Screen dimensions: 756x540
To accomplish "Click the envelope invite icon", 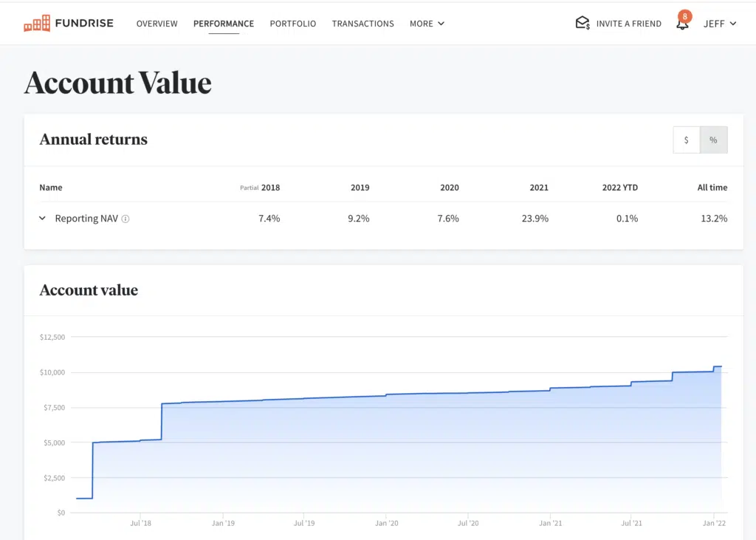I will pos(583,23).
